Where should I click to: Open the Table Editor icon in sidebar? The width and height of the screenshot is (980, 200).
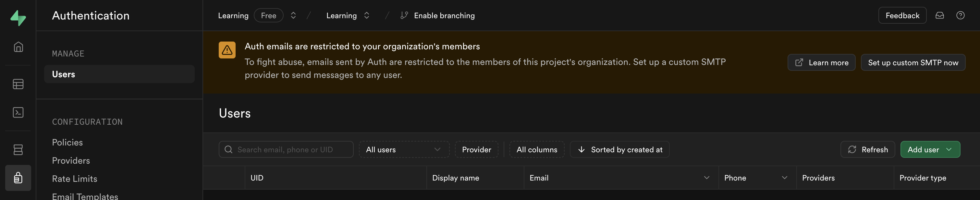[18, 84]
